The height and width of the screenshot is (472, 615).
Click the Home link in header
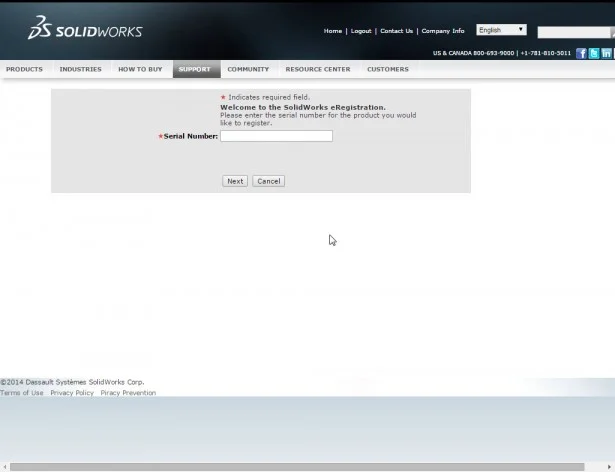click(x=332, y=31)
